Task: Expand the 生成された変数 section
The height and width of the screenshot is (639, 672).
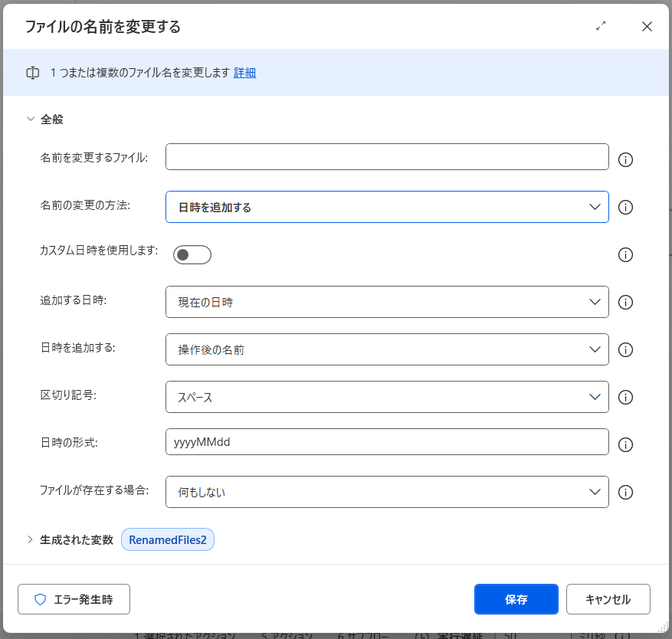Action: (x=31, y=539)
